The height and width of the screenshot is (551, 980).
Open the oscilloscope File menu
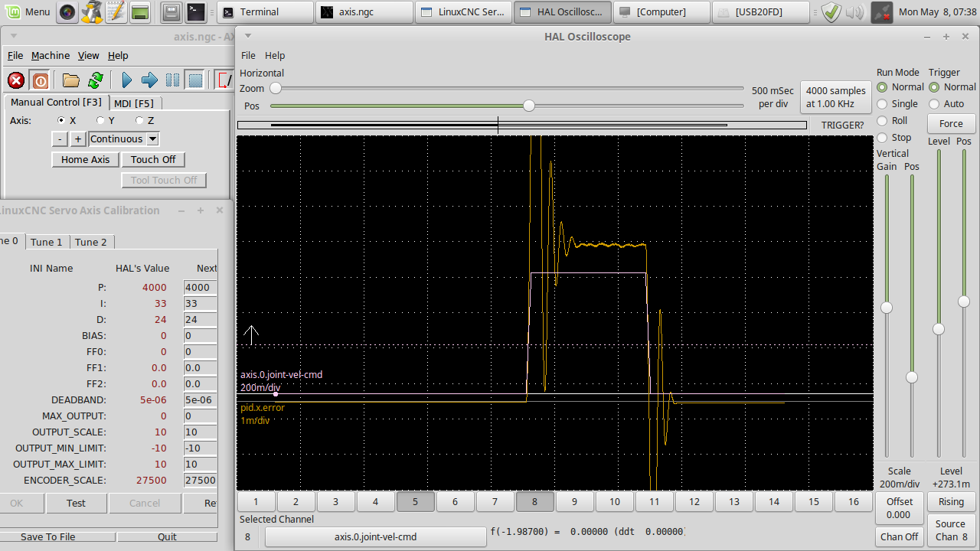pyautogui.click(x=248, y=55)
